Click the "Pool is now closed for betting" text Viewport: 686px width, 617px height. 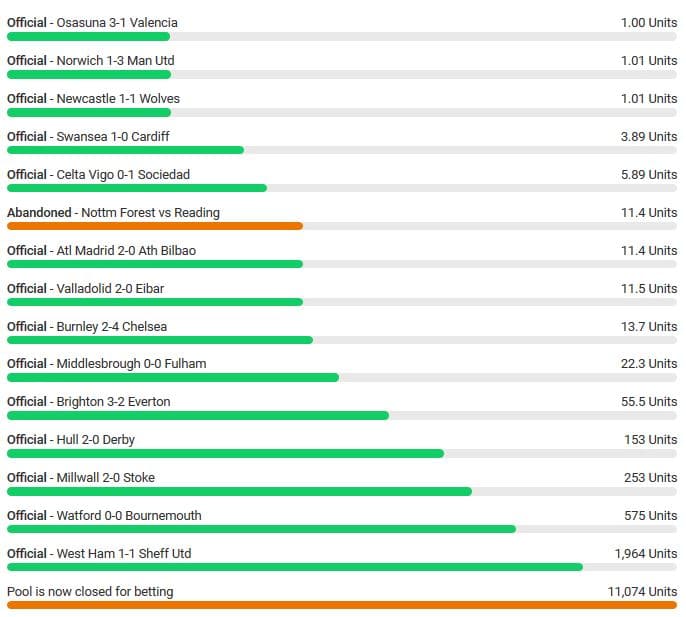[x=90, y=591]
